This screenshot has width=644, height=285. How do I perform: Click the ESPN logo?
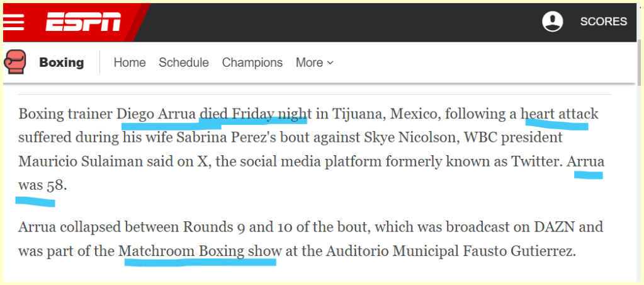pos(83,22)
